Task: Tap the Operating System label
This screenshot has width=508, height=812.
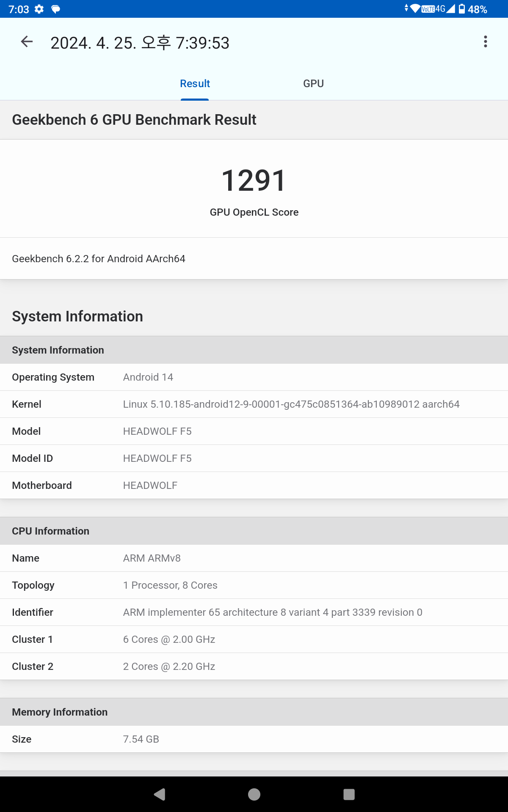Action: (53, 377)
